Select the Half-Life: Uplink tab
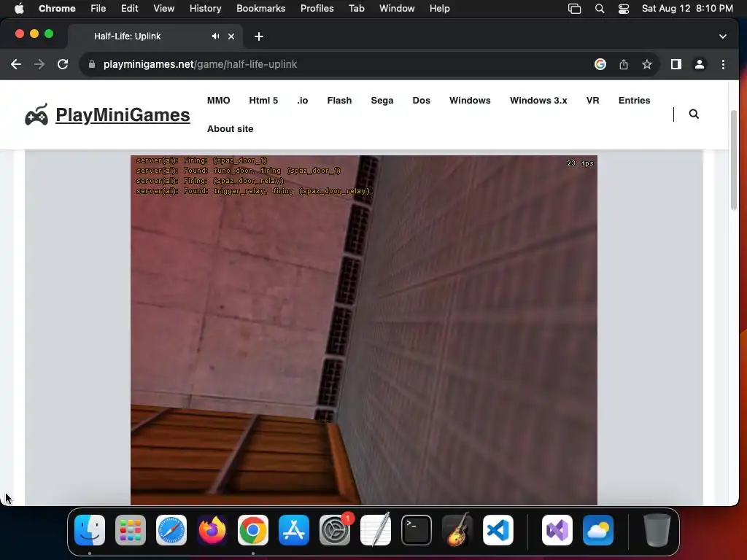The height and width of the screenshot is (560, 747). (x=155, y=36)
